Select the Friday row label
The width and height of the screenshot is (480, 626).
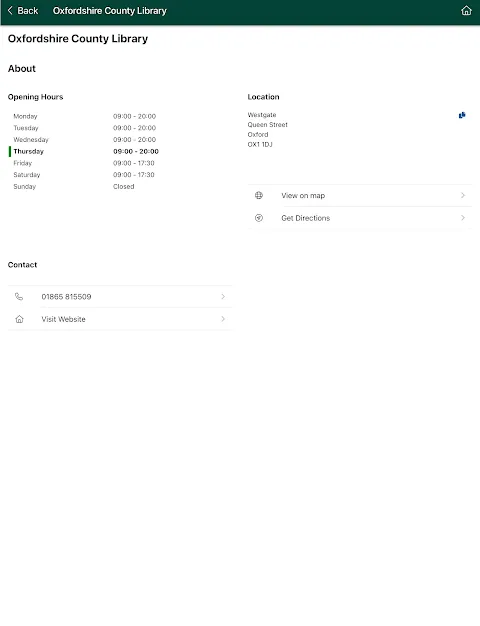pyautogui.click(x=22, y=163)
